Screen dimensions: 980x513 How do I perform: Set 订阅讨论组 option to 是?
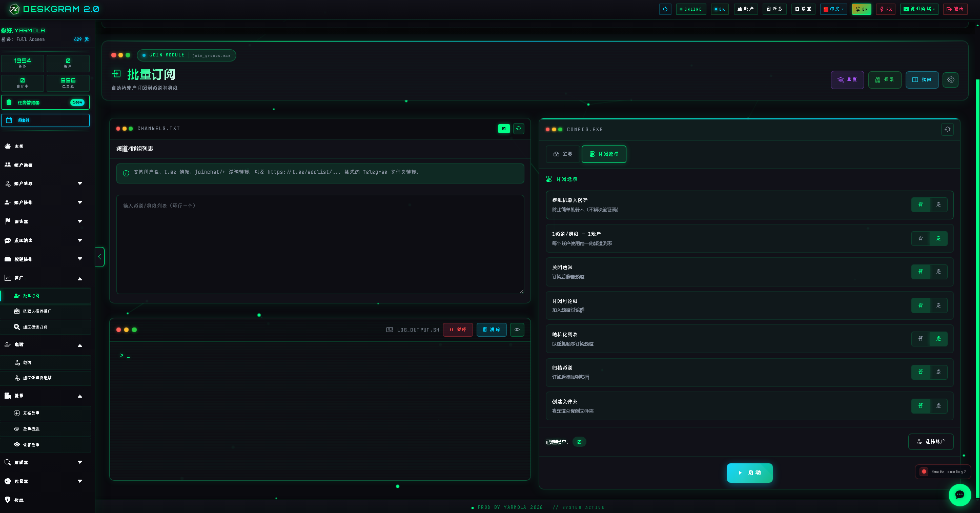(x=938, y=305)
